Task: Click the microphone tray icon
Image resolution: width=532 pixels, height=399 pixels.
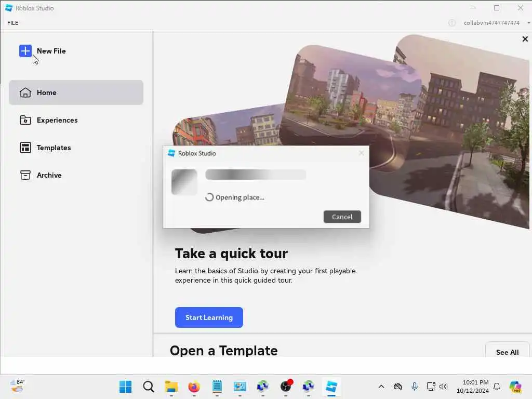Action: click(x=414, y=387)
